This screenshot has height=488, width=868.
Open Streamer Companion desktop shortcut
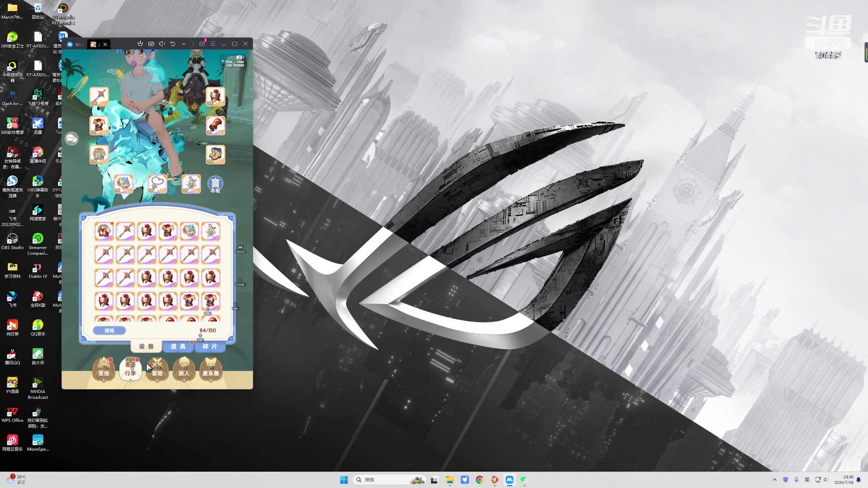(x=38, y=244)
